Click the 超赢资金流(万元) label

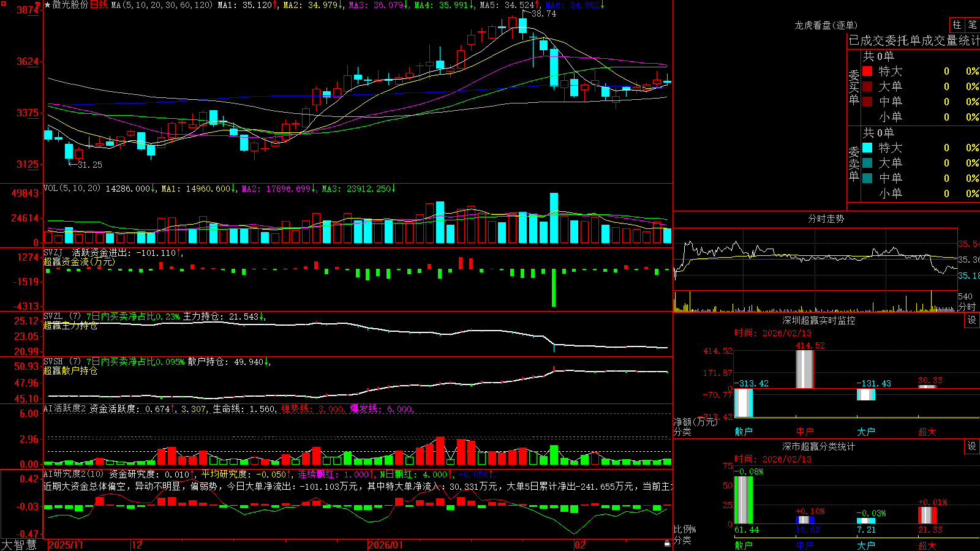(x=79, y=261)
